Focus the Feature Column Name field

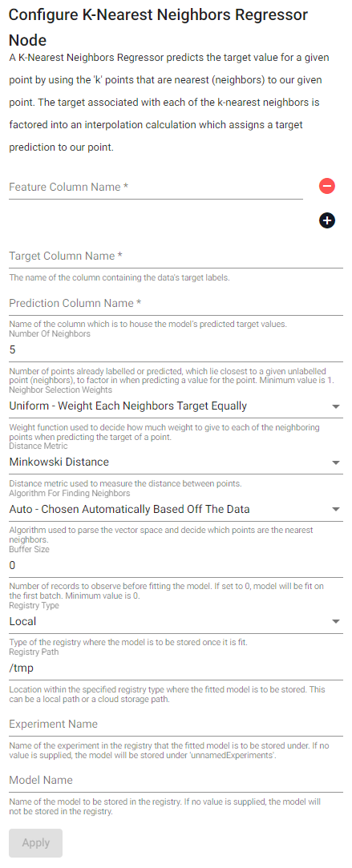(156, 187)
